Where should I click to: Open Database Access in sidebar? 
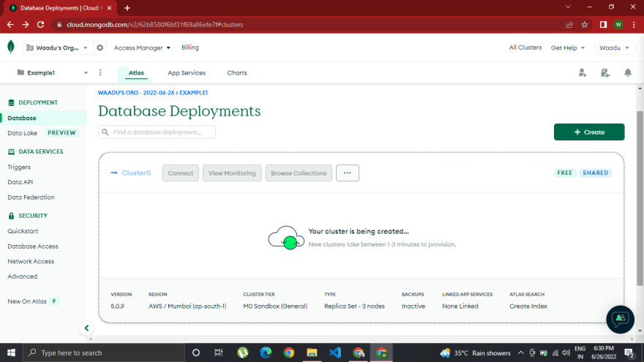coord(33,246)
